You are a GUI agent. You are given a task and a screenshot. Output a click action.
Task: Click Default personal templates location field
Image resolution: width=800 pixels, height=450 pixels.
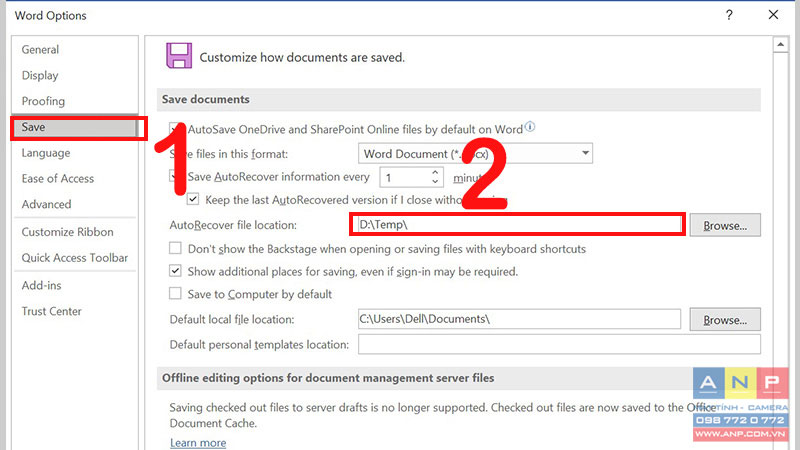click(x=559, y=344)
